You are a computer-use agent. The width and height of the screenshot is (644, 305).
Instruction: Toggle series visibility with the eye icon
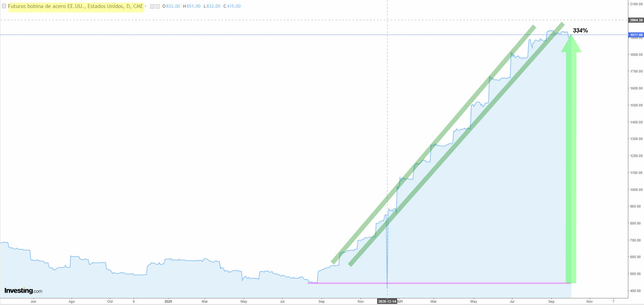pos(152,6)
